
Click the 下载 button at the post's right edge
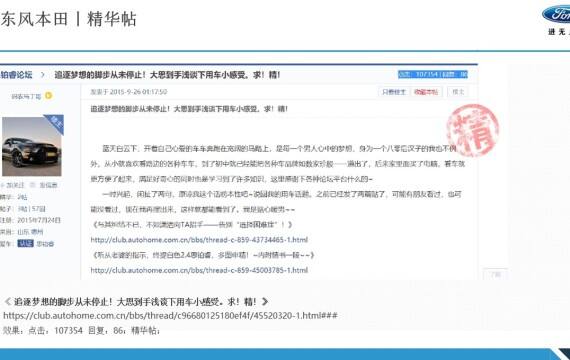point(495,274)
